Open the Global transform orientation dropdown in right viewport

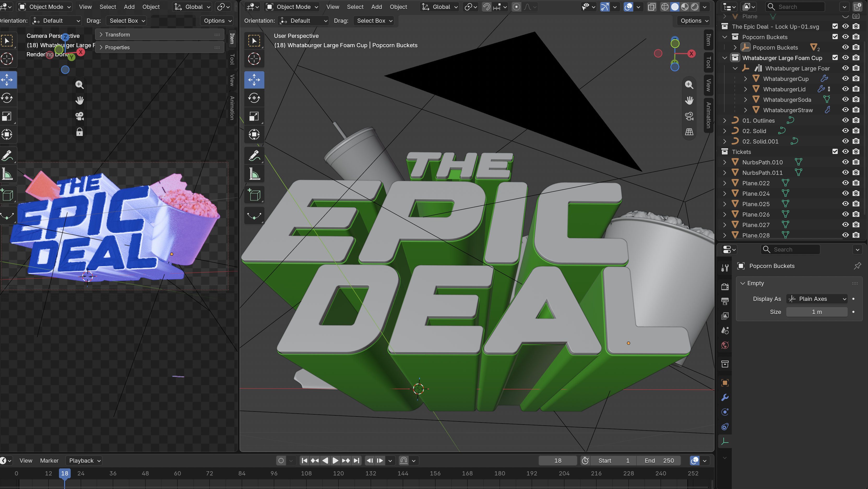pos(439,7)
